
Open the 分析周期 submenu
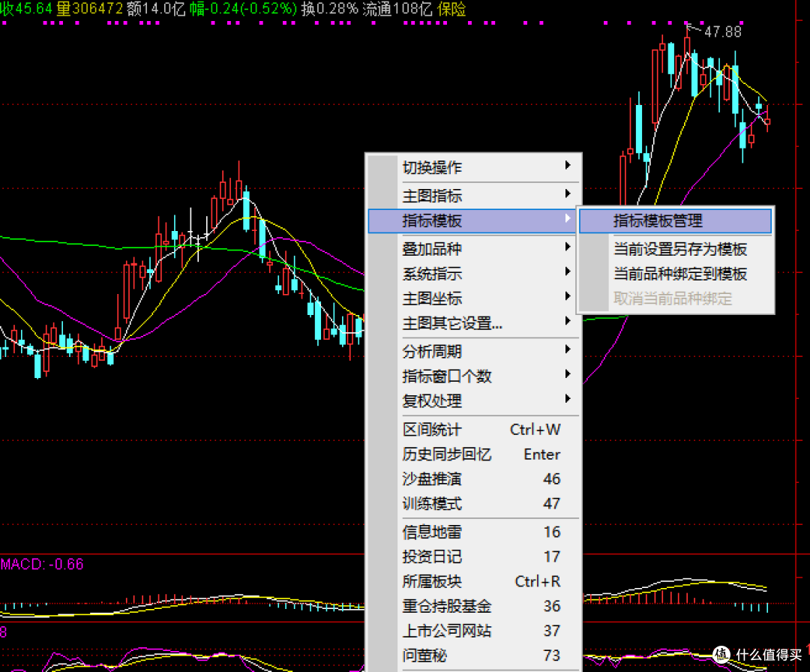tap(474, 351)
